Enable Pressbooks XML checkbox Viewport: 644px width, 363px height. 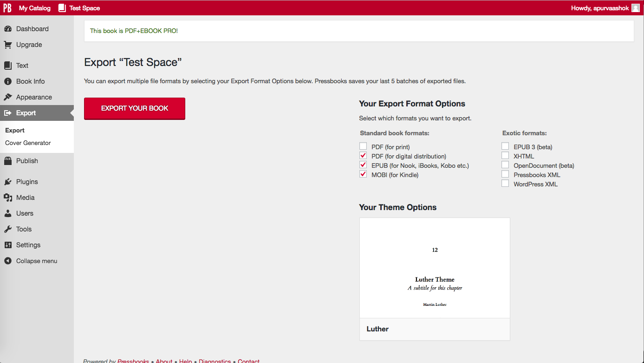pos(505,174)
